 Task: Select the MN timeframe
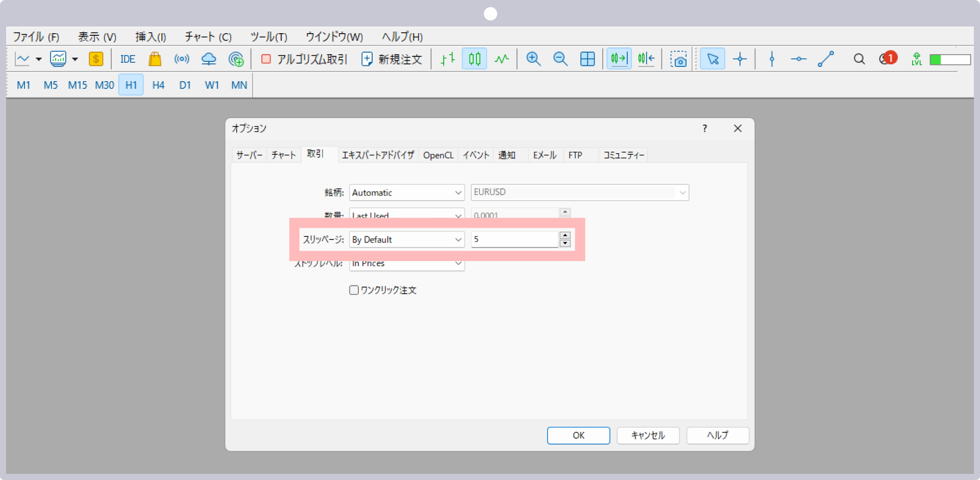pyautogui.click(x=239, y=85)
